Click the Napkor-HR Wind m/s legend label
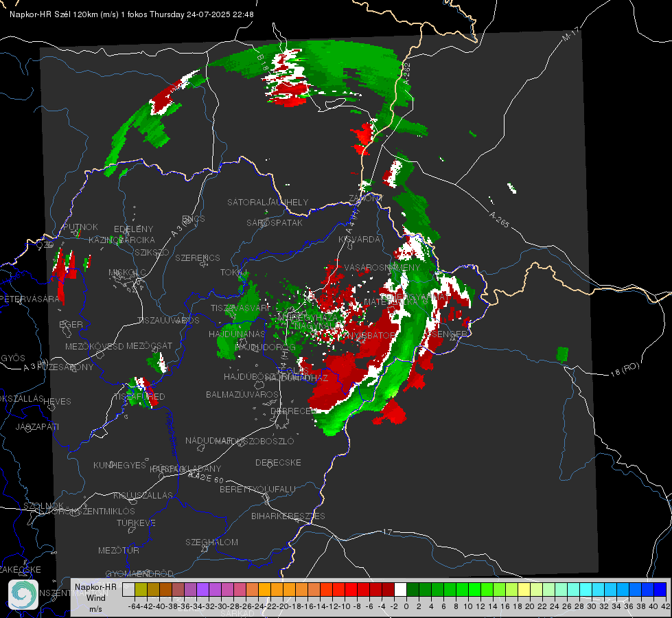Image resolution: width=672 pixels, height=618 pixels. [x=95, y=597]
